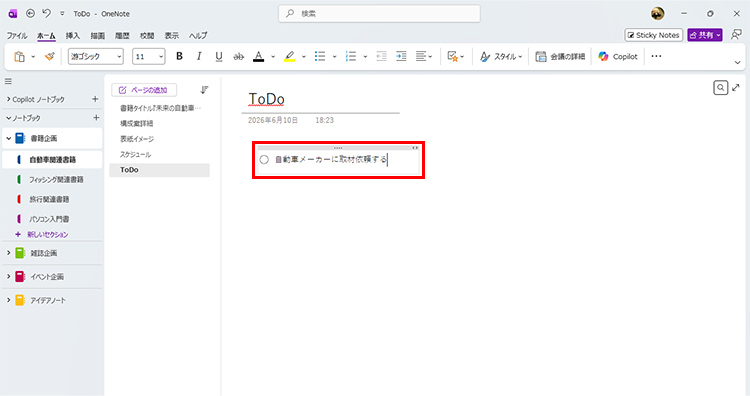The image size is (750, 396).
Task: Open the font size dropdown showing 11
Action: tap(149, 56)
